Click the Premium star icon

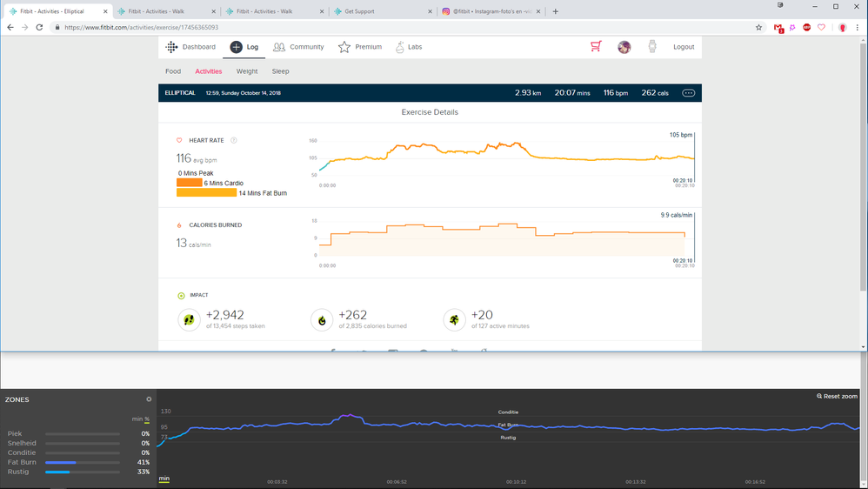[x=344, y=47]
